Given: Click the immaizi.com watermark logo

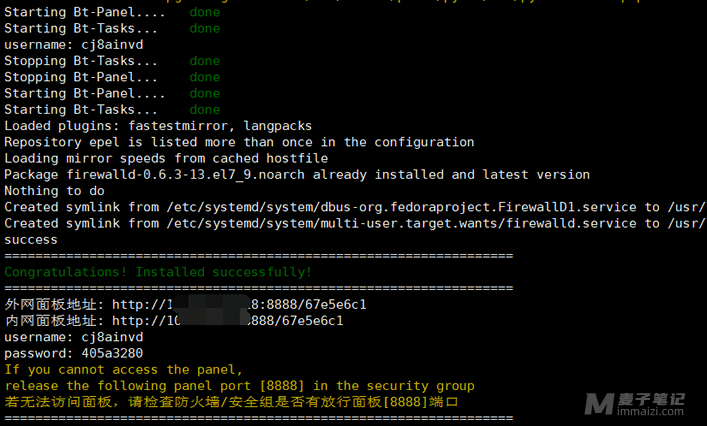Looking at the screenshot, I should pos(634,404).
